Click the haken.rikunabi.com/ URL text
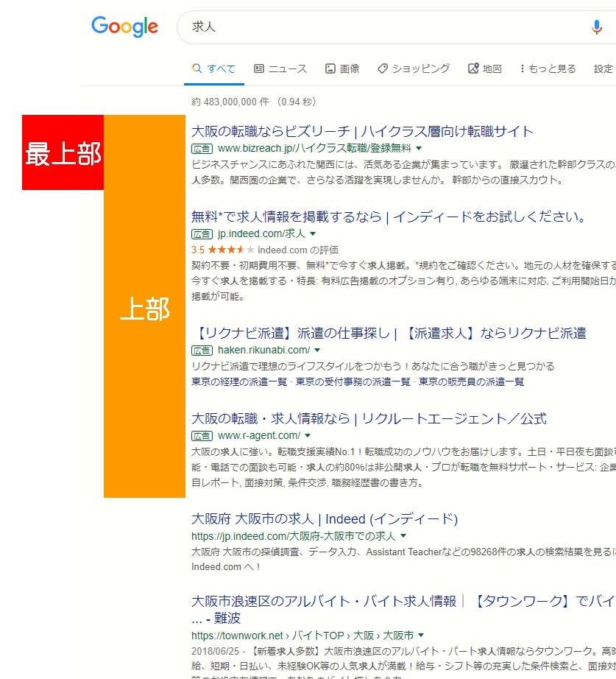The width and height of the screenshot is (616, 679). pos(263,350)
